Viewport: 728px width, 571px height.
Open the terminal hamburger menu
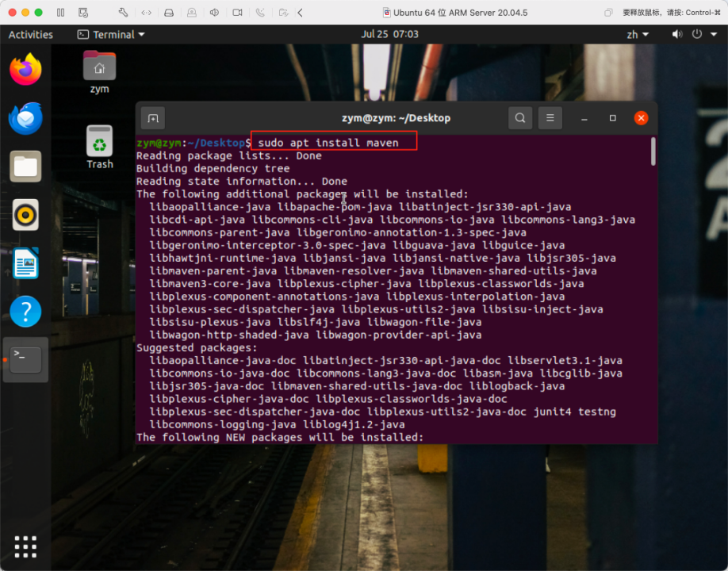tap(550, 117)
